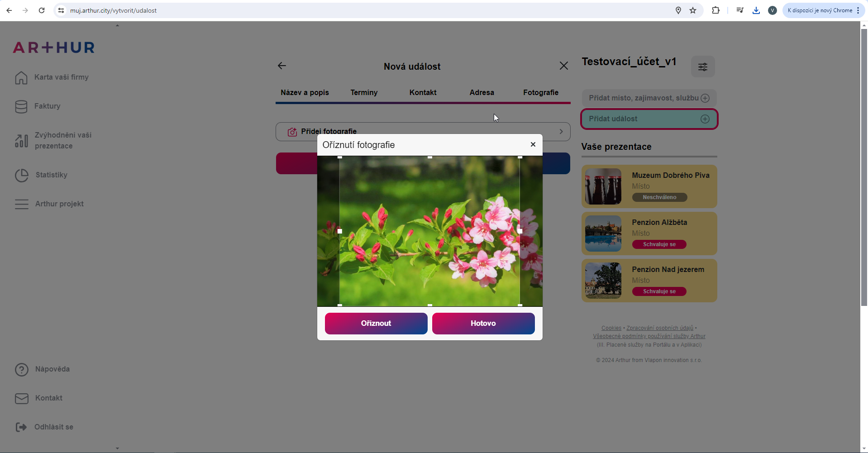Open the Penzion Alžběta thumbnail

coord(603,234)
